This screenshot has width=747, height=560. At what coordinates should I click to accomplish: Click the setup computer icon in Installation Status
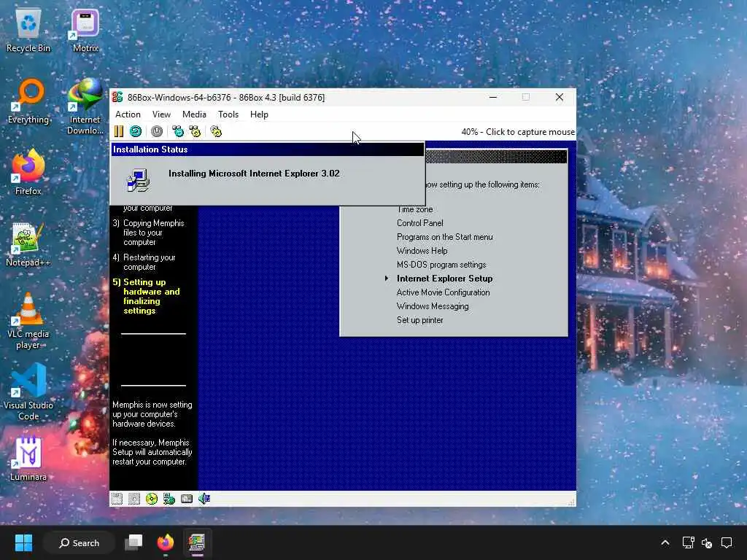(x=139, y=181)
